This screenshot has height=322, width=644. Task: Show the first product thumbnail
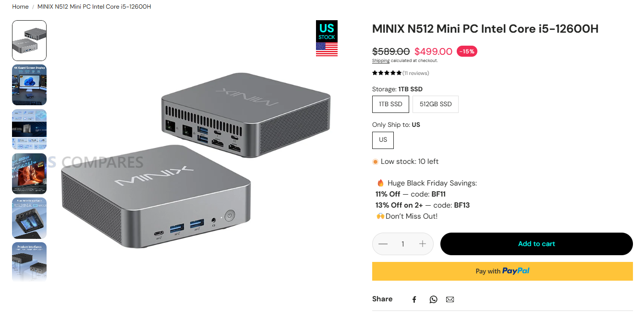tap(29, 40)
